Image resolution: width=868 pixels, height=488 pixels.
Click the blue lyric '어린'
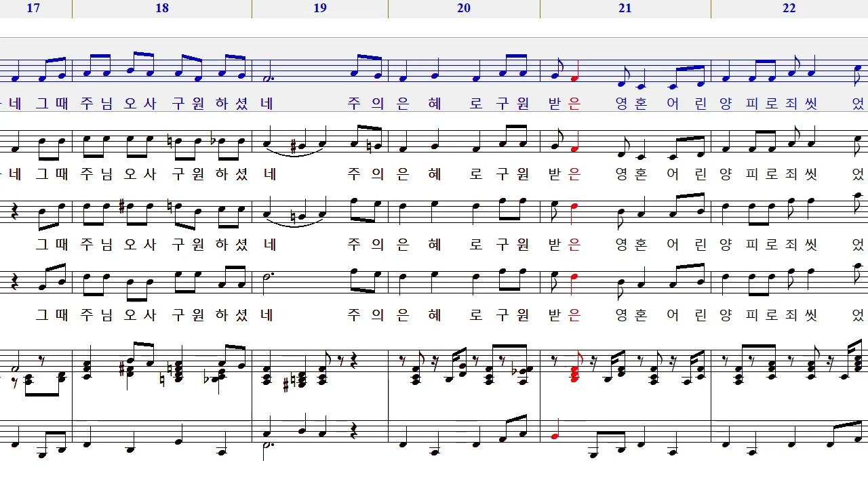tap(688, 104)
